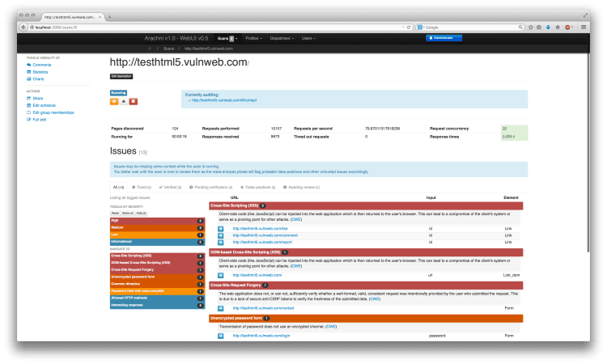Navigate to Common directory issue
The width and height of the screenshot is (607, 364).
157,284
